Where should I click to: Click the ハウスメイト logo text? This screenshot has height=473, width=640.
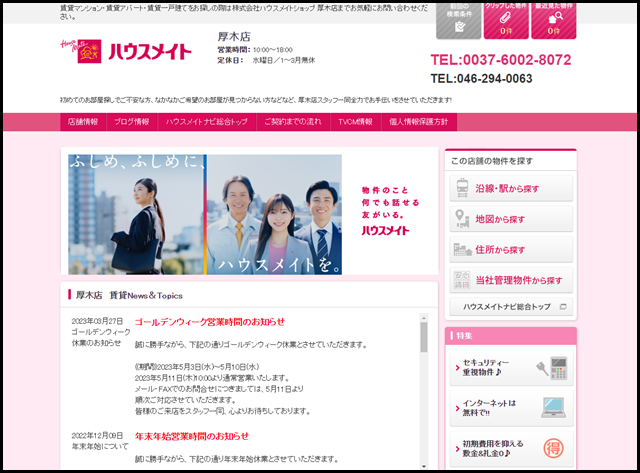(x=150, y=52)
